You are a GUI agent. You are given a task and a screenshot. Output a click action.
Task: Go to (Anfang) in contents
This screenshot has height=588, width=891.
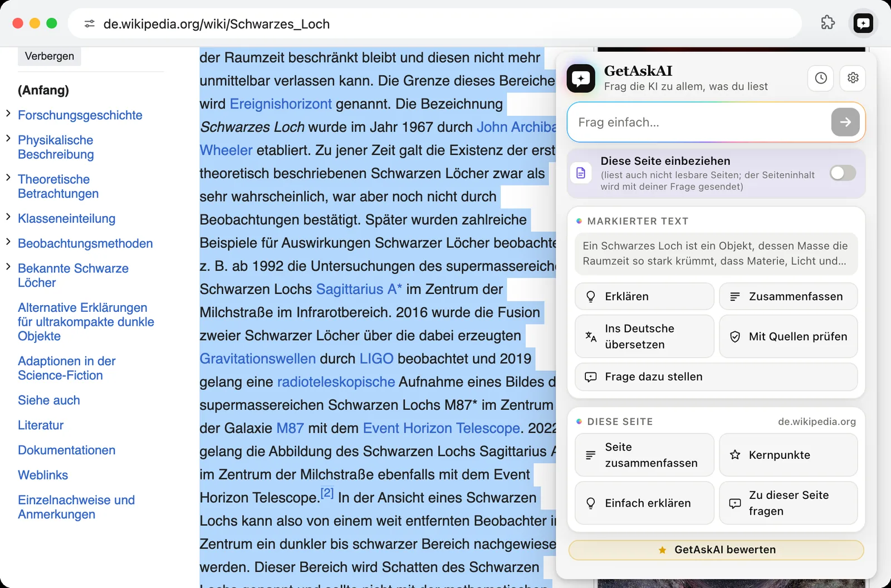(43, 90)
